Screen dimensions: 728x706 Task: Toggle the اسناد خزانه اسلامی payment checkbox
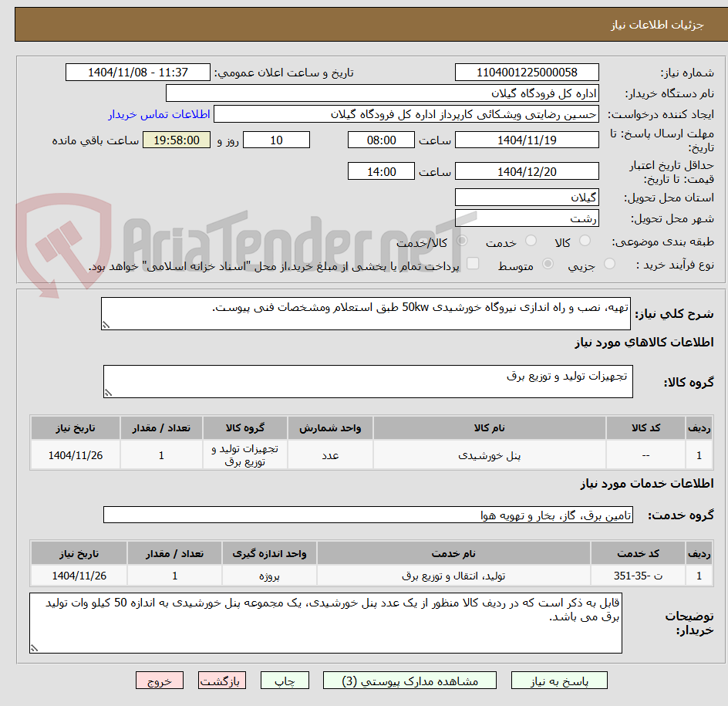coord(473,263)
